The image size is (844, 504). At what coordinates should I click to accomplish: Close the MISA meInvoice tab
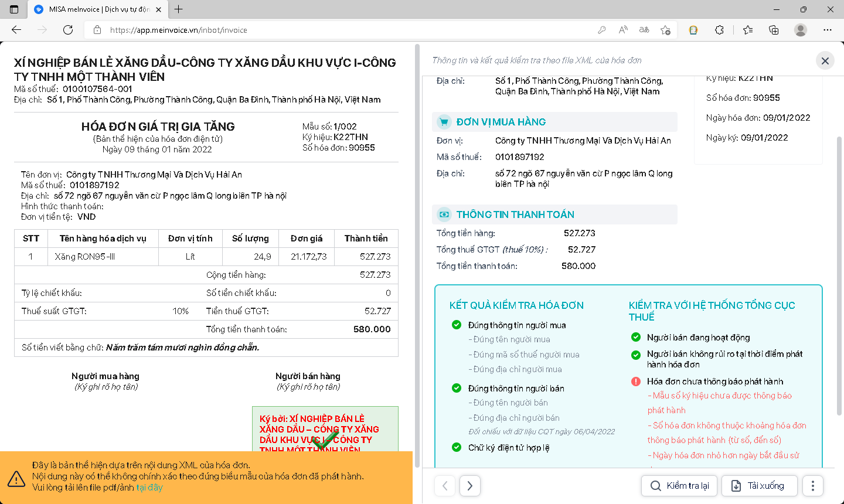pyautogui.click(x=158, y=9)
